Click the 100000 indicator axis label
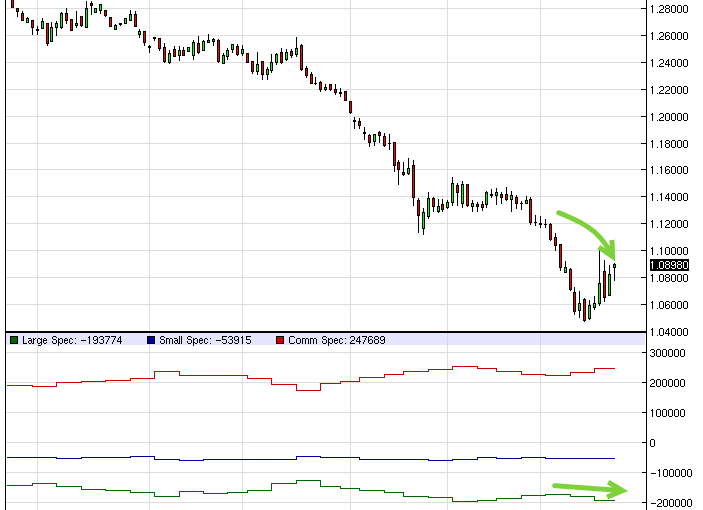Image resolution: width=703 pixels, height=510 pixels. click(668, 413)
